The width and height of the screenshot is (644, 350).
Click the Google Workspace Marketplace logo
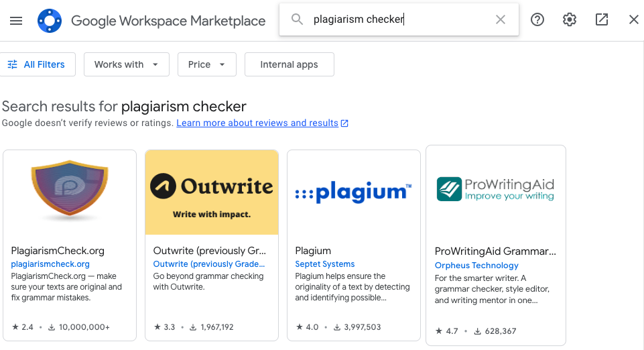50,21
